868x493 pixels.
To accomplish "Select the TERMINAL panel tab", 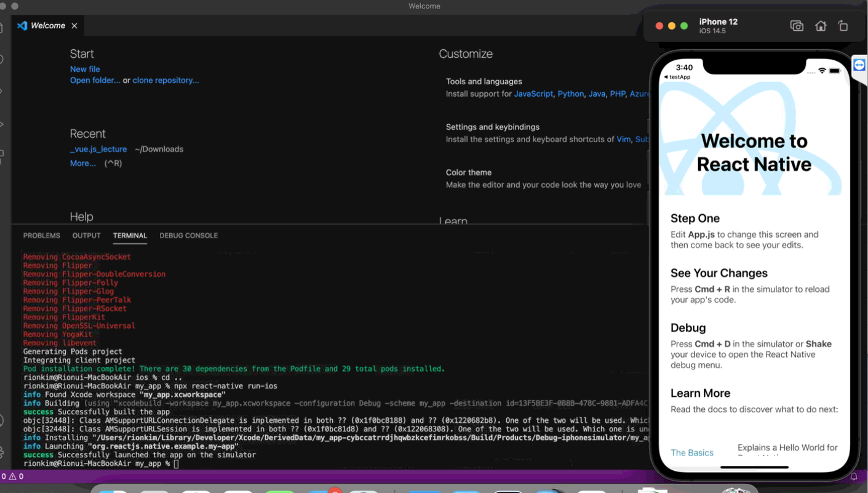I will (130, 236).
